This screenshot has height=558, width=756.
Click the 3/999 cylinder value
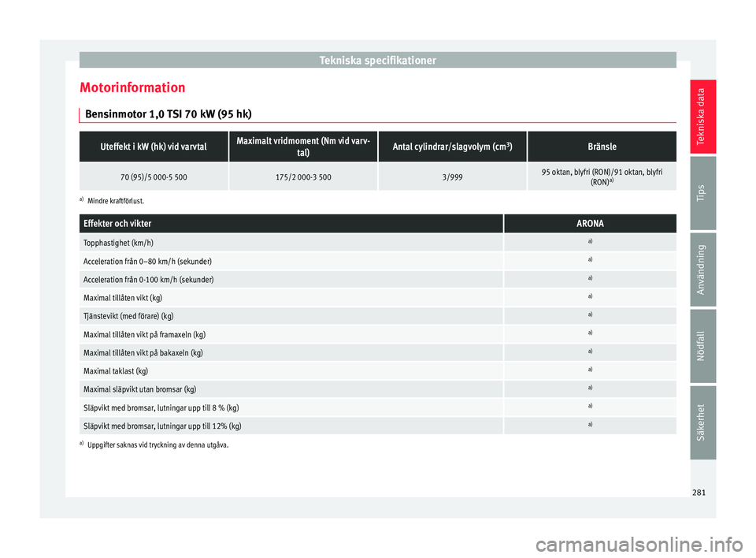point(452,177)
